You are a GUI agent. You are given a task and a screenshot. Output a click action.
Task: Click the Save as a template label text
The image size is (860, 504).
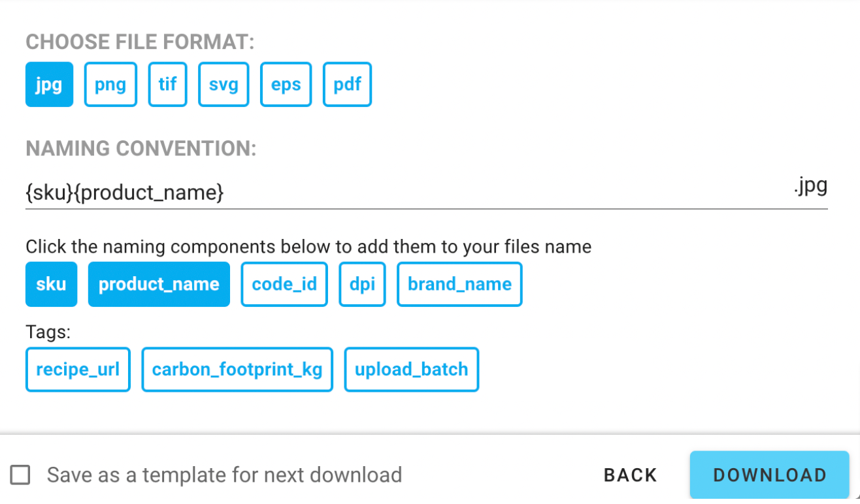223,475
